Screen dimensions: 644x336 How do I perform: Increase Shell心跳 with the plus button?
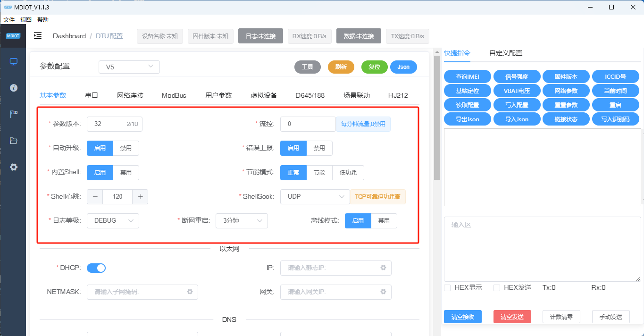pyautogui.click(x=140, y=197)
